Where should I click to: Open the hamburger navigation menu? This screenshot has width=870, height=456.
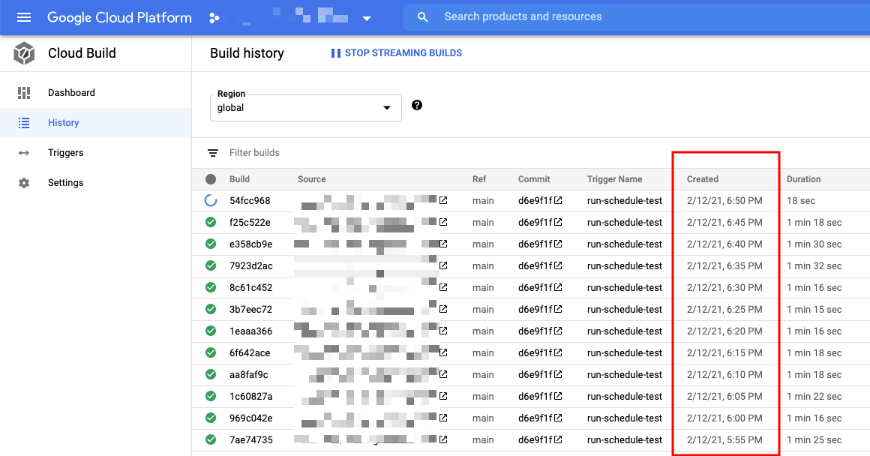[x=24, y=17]
